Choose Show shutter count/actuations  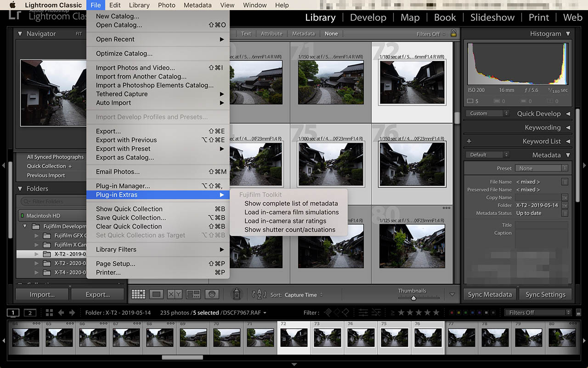[x=291, y=230]
